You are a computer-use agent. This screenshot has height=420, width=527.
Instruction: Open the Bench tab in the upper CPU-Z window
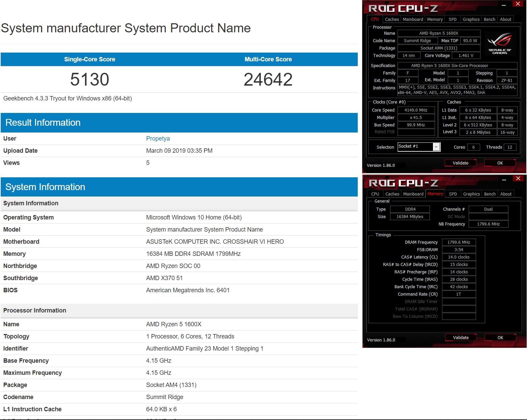(x=489, y=19)
